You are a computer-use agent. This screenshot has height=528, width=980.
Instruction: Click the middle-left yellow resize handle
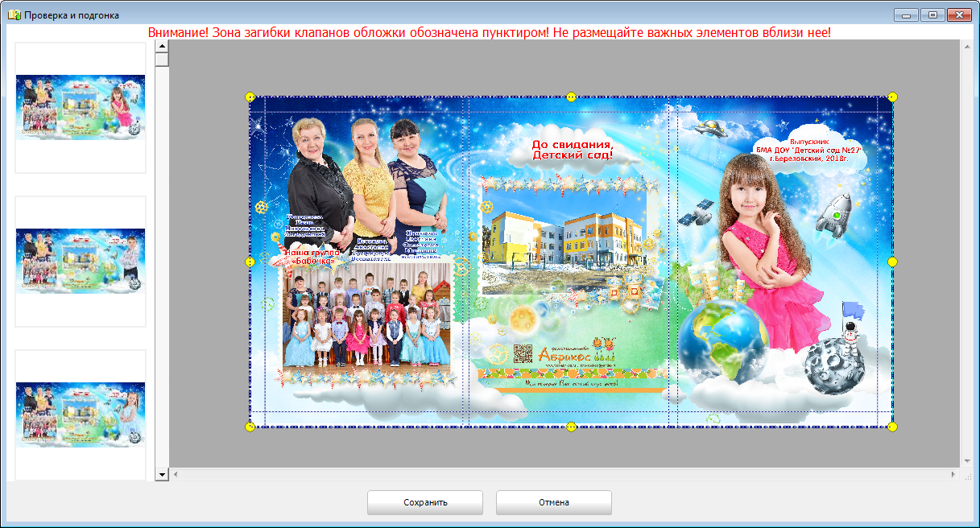point(250,262)
